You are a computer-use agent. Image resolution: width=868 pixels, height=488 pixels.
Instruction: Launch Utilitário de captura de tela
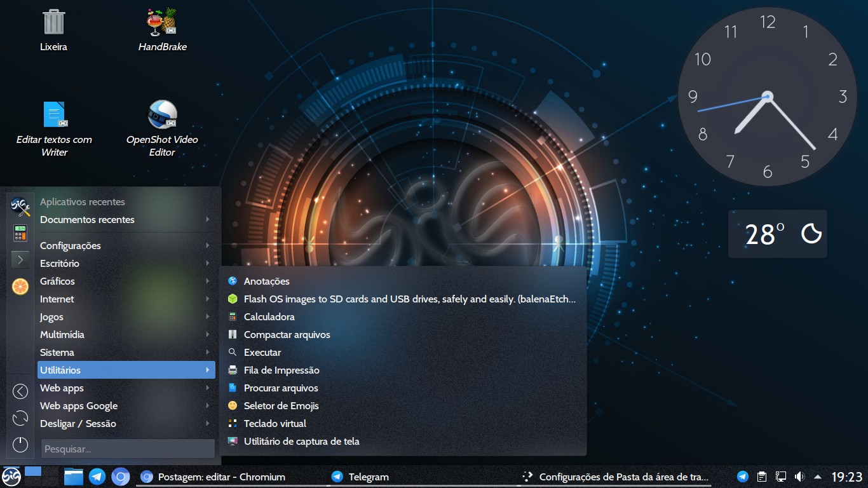click(302, 441)
